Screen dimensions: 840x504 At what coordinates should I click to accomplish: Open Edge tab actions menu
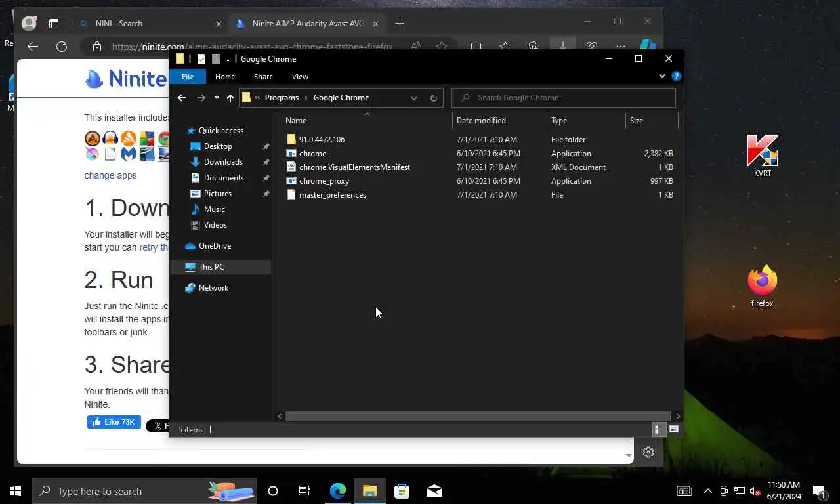tap(54, 23)
